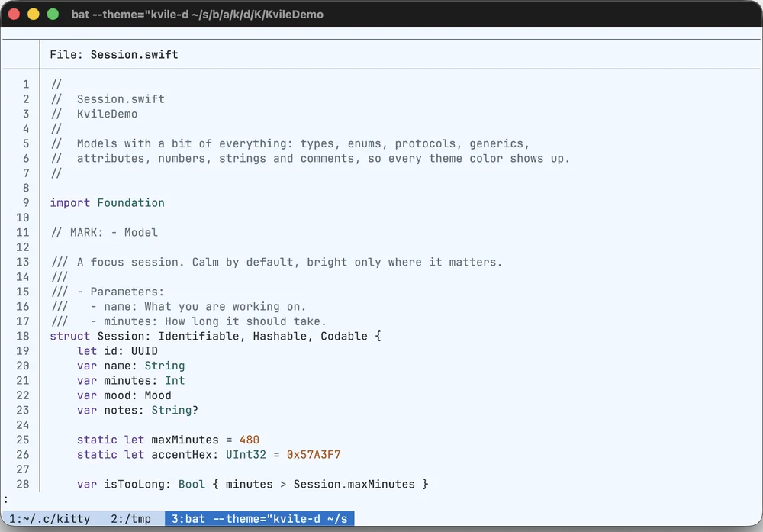Click 'Int' type on line 21

pos(175,381)
